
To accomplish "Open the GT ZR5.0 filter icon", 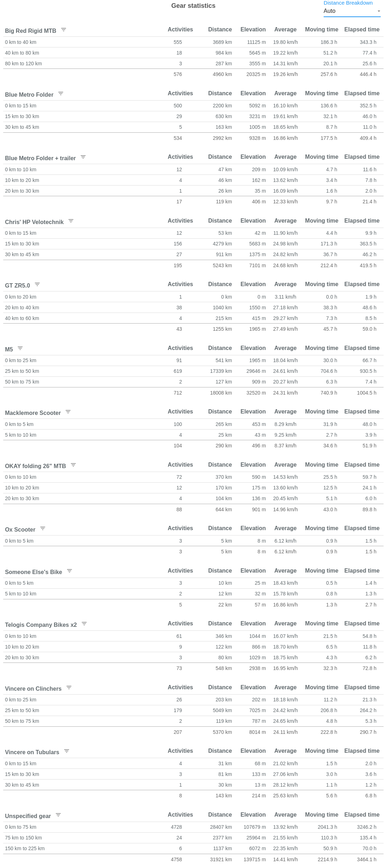I will pos(37,284).
